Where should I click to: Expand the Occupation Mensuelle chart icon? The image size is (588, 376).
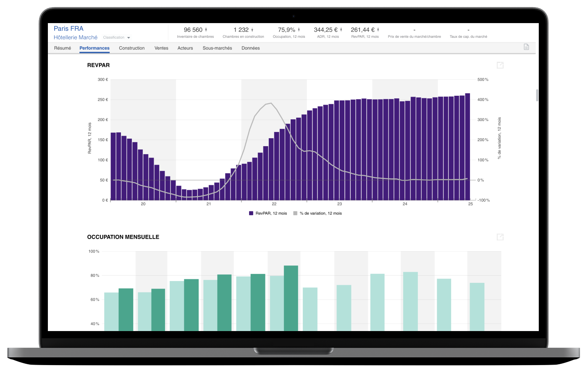click(x=500, y=237)
